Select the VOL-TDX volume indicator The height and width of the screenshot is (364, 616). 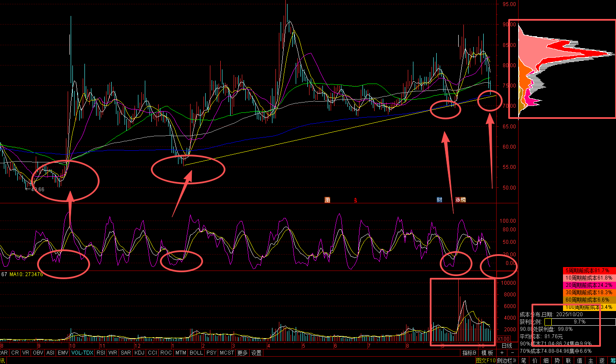click(x=82, y=353)
